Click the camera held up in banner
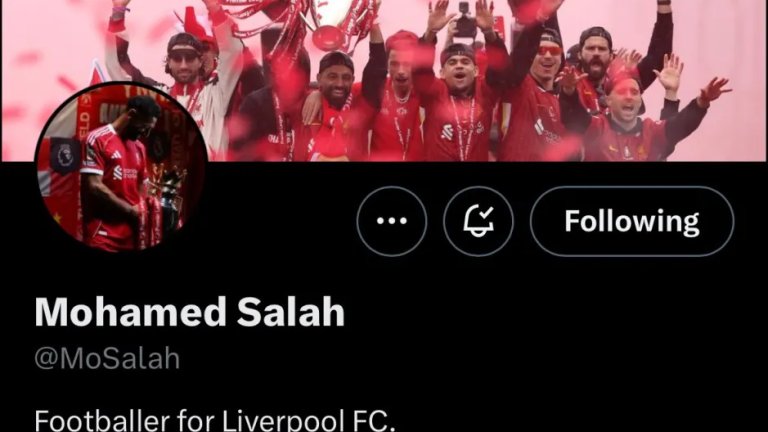 [x=464, y=24]
